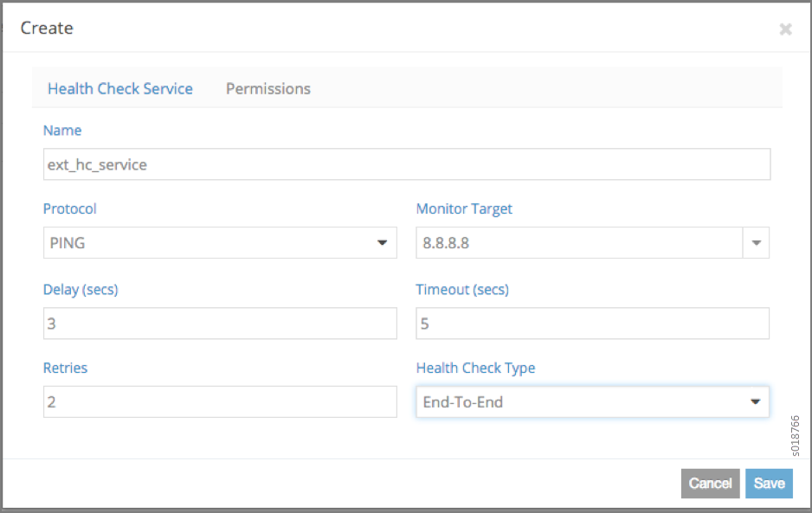
Task: Expand the Monitor Target arrow button
Action: (x=757, y=243)
